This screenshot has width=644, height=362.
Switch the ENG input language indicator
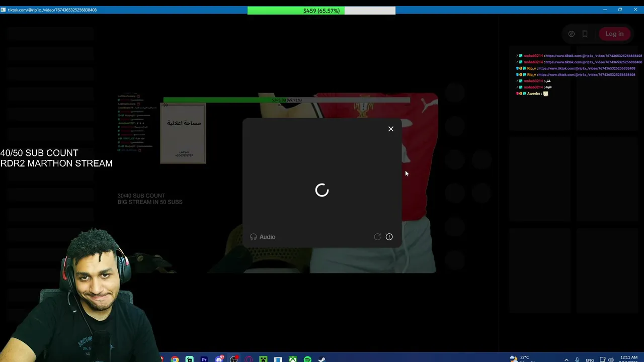click(x=590, y=360)
